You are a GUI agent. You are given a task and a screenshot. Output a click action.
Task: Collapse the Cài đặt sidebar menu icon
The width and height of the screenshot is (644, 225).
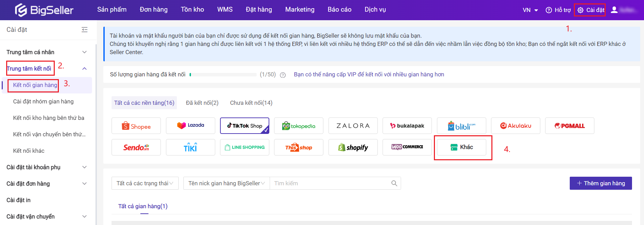tap(85, 30)
